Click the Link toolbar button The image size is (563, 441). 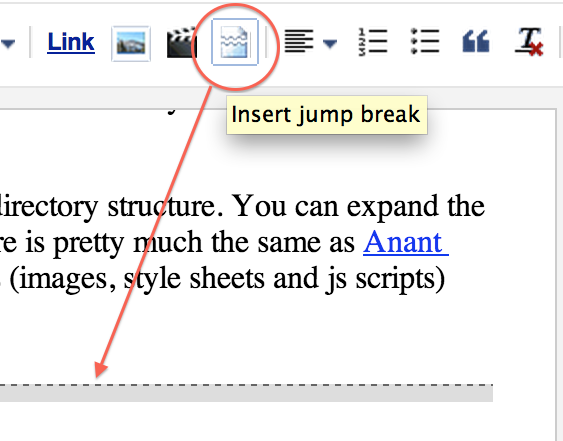pos(71,42)
